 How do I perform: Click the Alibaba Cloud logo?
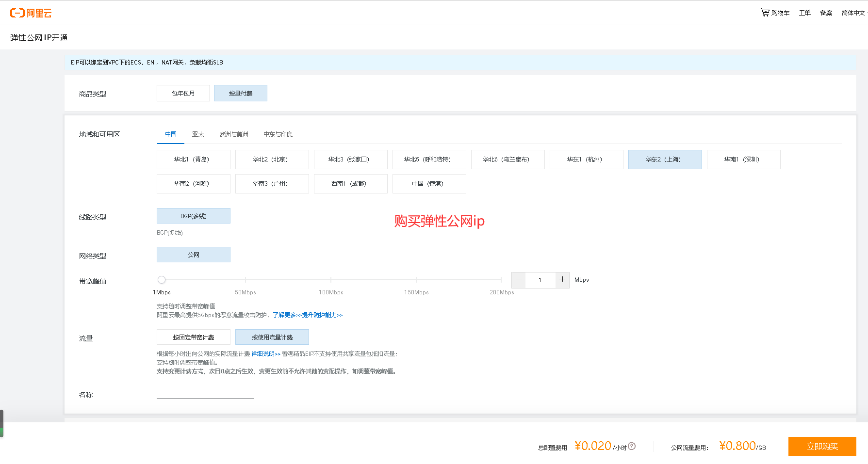pos(31,13)
